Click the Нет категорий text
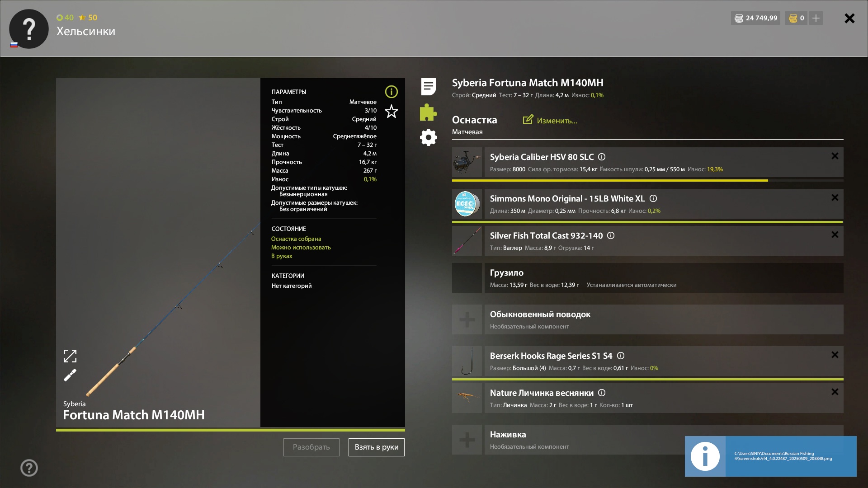 [292, 286]
